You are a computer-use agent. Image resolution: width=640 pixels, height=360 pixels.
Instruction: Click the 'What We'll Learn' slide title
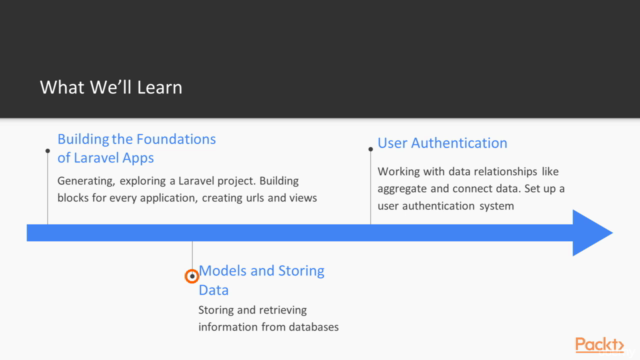coord(111,87)
